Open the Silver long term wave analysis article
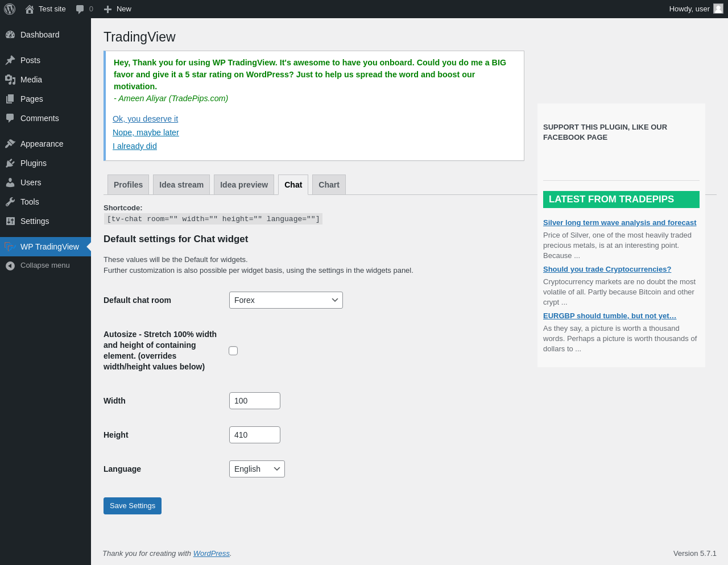Viewport: 728px width, 565px height. pos(619,223)
